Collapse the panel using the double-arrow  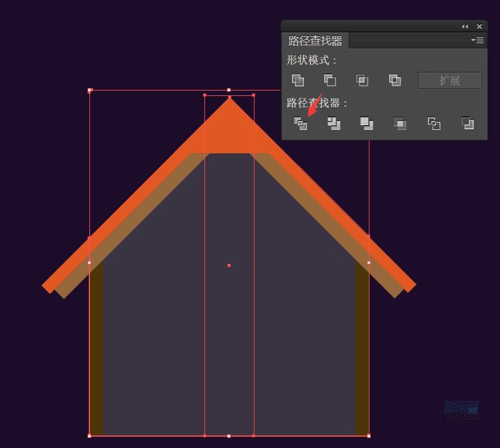[x=465, y=26]
